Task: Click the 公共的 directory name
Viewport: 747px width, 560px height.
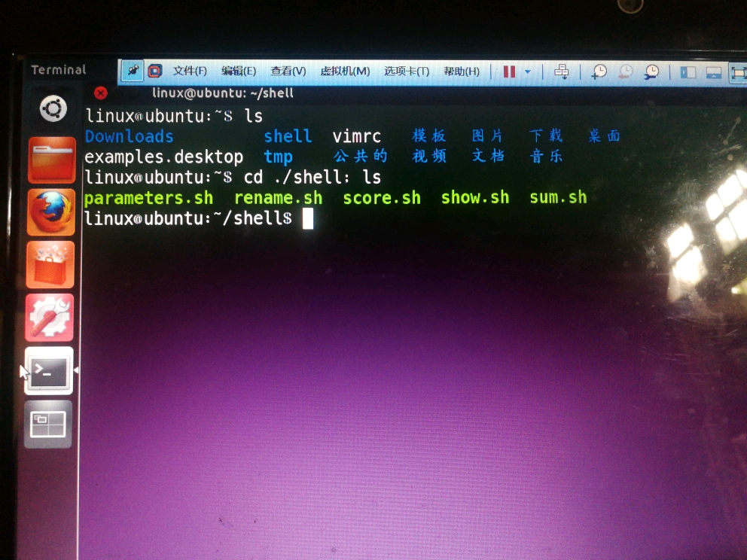Action: pyautogui.click(x=360, y=157)
